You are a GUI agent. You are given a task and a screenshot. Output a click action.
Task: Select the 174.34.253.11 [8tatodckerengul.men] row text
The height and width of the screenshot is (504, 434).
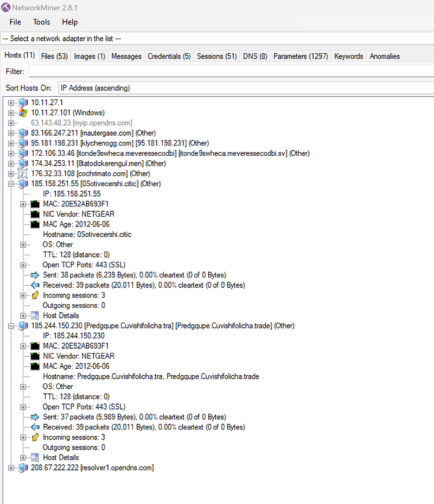[x=98, y=163]
